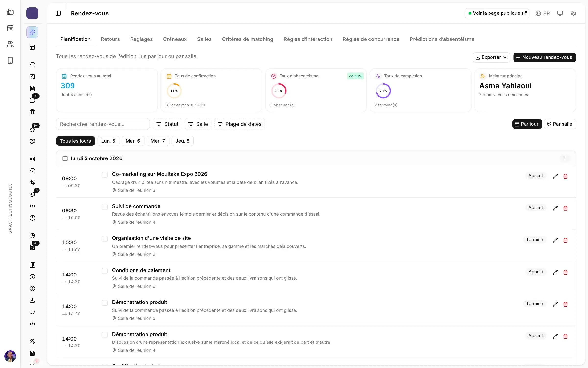The width and height of the screenshot is (588, 368).
Task: Open the calendar icon in far-left rail
Action: coord(10,28)
